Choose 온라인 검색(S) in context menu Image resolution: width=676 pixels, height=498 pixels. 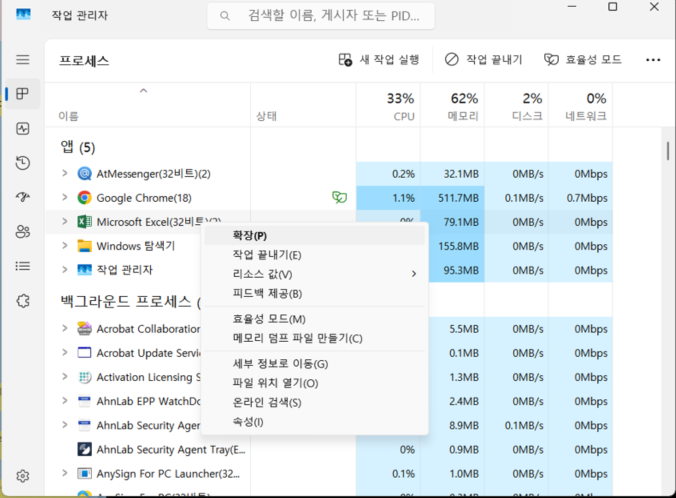point(314,403)
